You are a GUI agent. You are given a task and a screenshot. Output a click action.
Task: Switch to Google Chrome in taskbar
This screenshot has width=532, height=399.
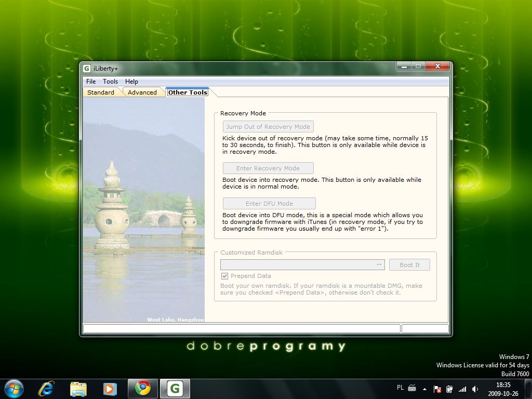click(x=143, y=389)
